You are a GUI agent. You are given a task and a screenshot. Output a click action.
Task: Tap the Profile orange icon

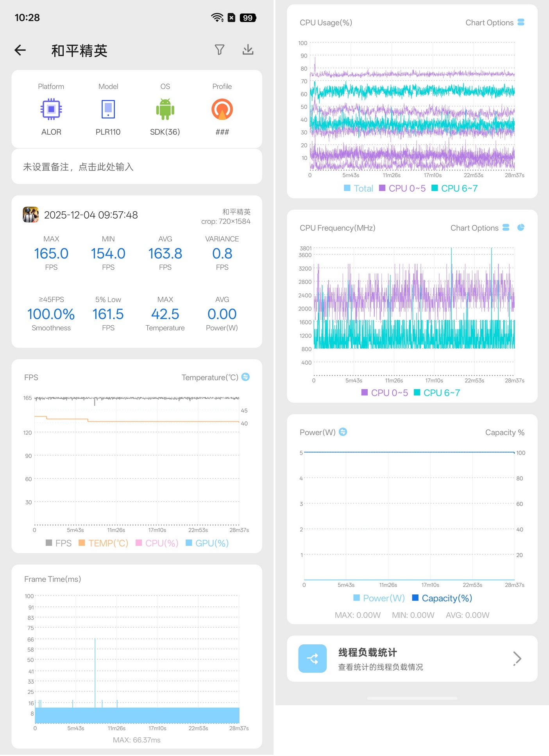click(222, 109)
